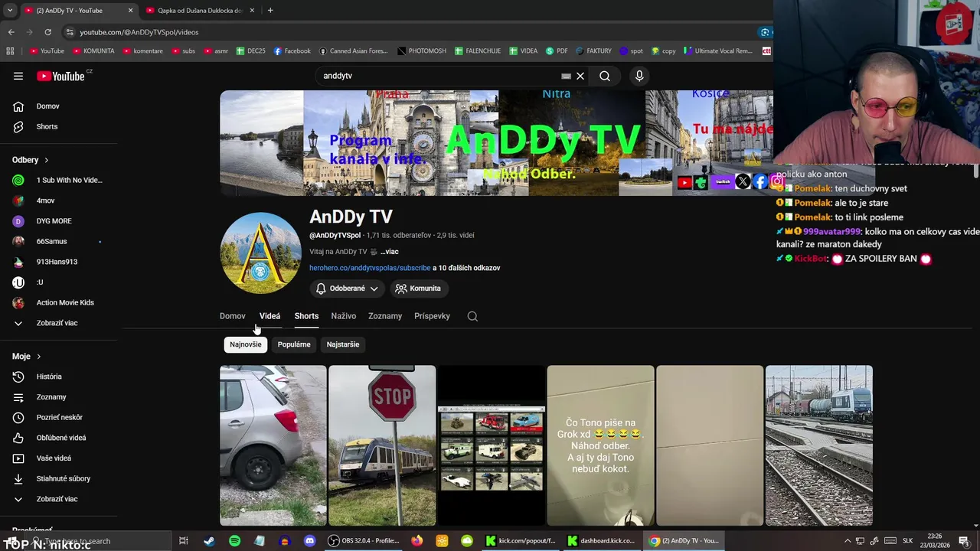Switch to the Naživo tab
The image size is (980, 551).
tap(344, 316)
